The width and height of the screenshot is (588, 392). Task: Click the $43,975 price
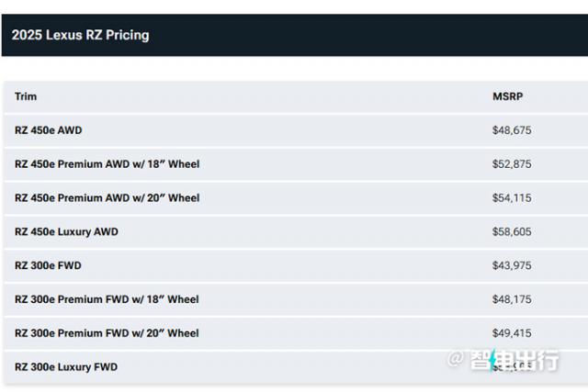tap(512, 265)
